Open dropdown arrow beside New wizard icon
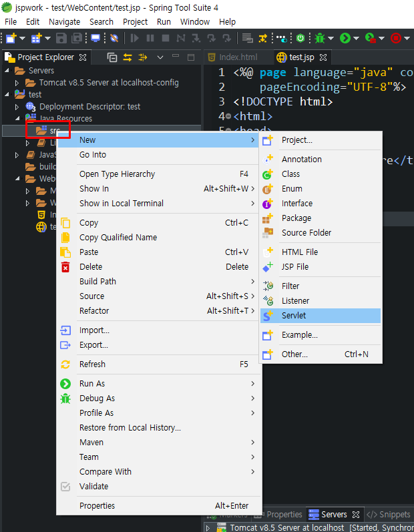The width and height of the screenshot is (414, 532). (x=23, y=38)
